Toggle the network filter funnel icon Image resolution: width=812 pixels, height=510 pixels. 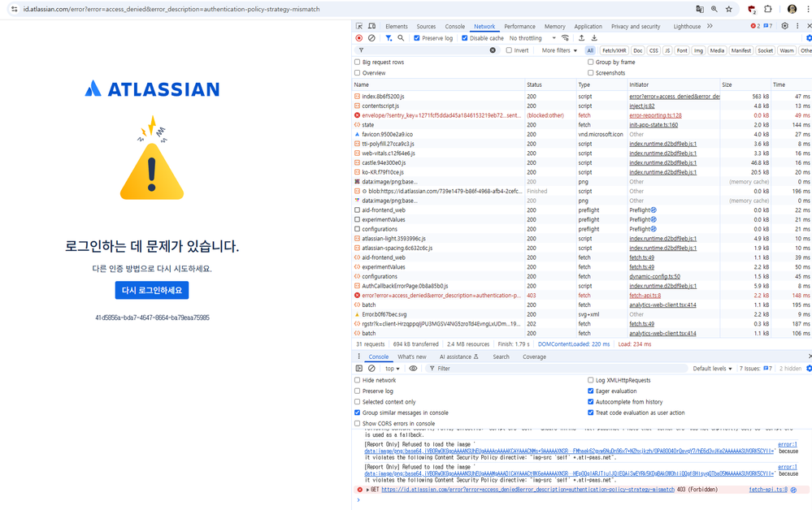[389, 37]
